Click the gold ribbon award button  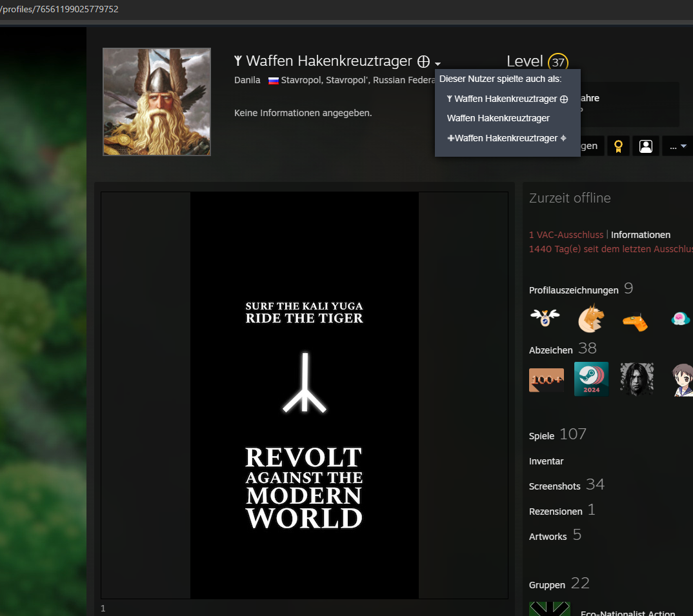618,146
